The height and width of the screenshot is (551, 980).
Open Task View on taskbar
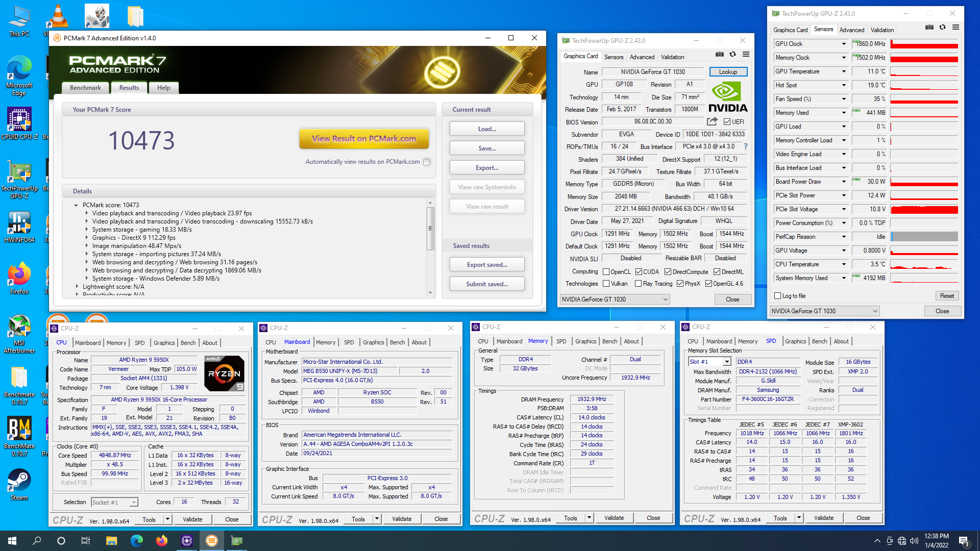(86, 541)
